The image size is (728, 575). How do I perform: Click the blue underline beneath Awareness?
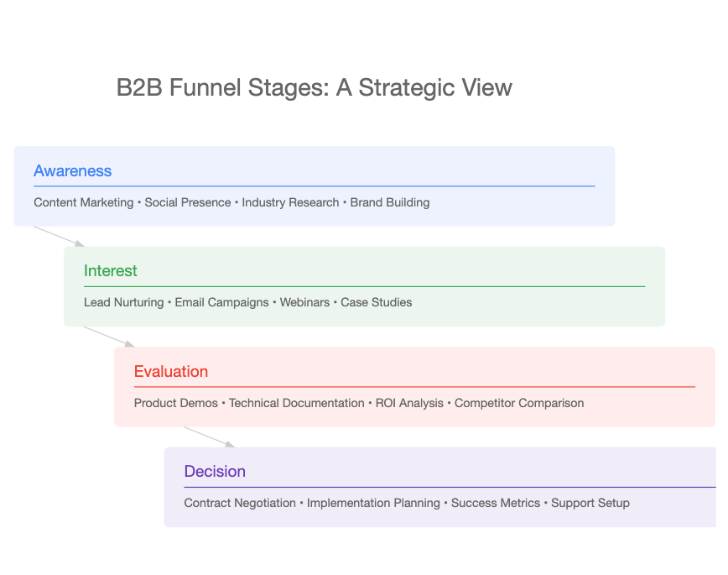click(315, 186)
